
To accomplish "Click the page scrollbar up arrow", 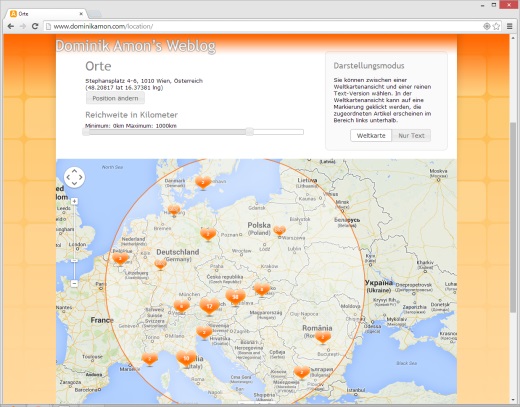I will pyautogui.click(x=513, y=38).
